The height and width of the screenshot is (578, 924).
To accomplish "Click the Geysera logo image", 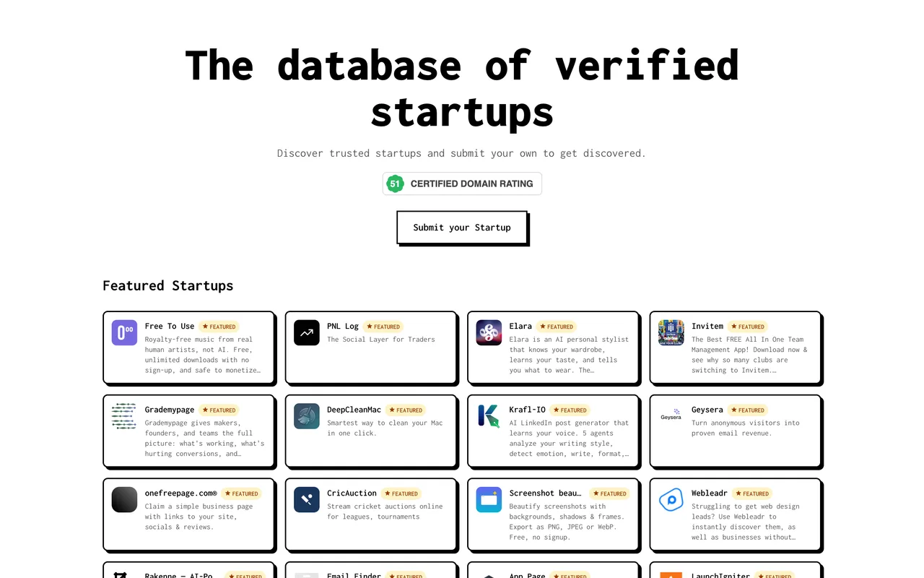I will 671,416.
